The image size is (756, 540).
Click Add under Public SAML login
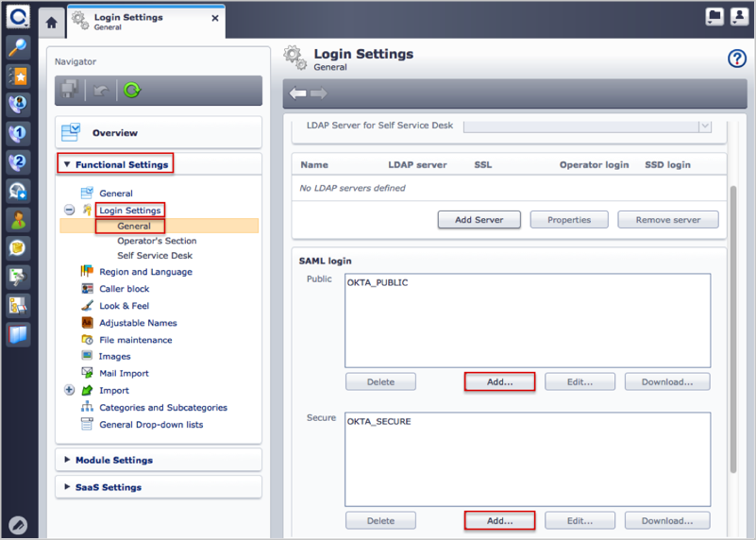tap(499, 382)
